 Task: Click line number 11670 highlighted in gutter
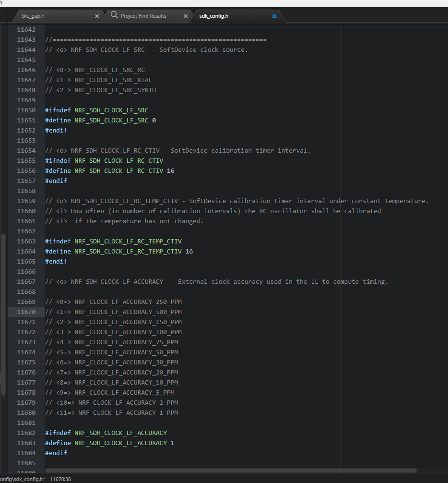click(x=26, y=312)
